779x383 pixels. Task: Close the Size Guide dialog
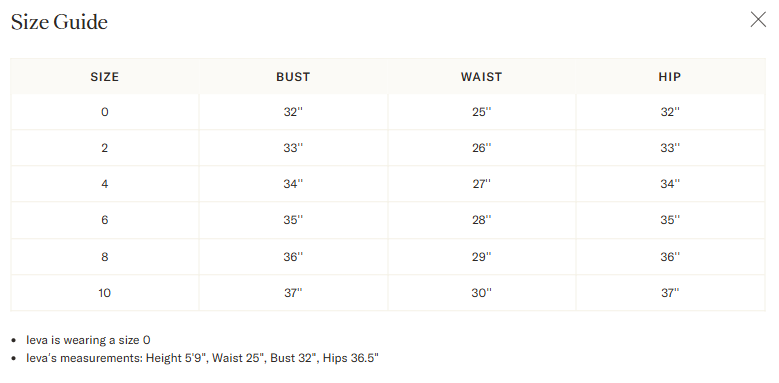(758, 20)
